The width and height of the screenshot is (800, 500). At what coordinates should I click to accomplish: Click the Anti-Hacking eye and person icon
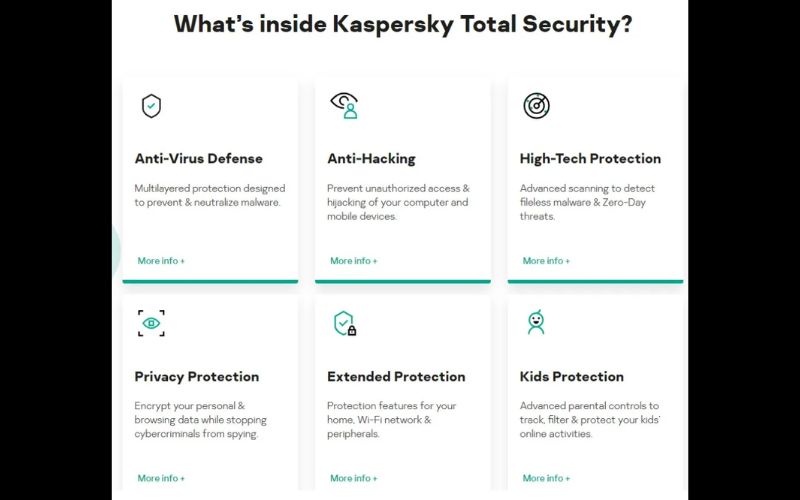pyautogui.click(x=344, y=105)
